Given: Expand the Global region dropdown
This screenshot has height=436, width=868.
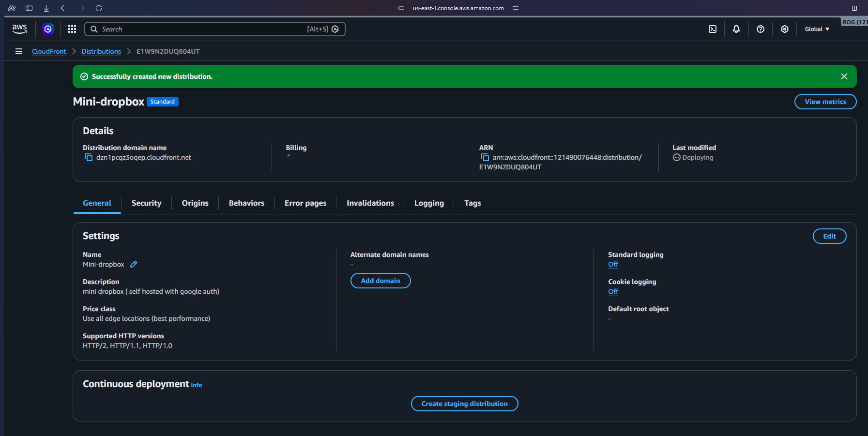Looking at the screenshot, I should [817, 29].
